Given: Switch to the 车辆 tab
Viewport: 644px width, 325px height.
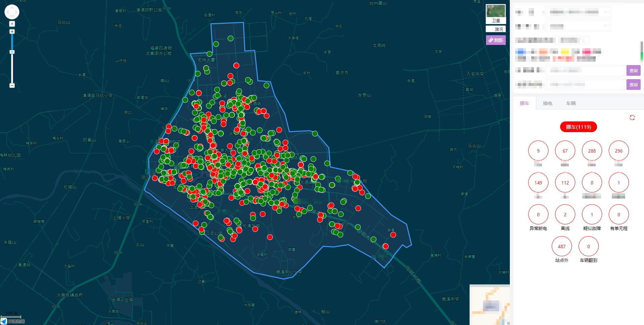Looking at the screenshot, I should tap(571, 103).
